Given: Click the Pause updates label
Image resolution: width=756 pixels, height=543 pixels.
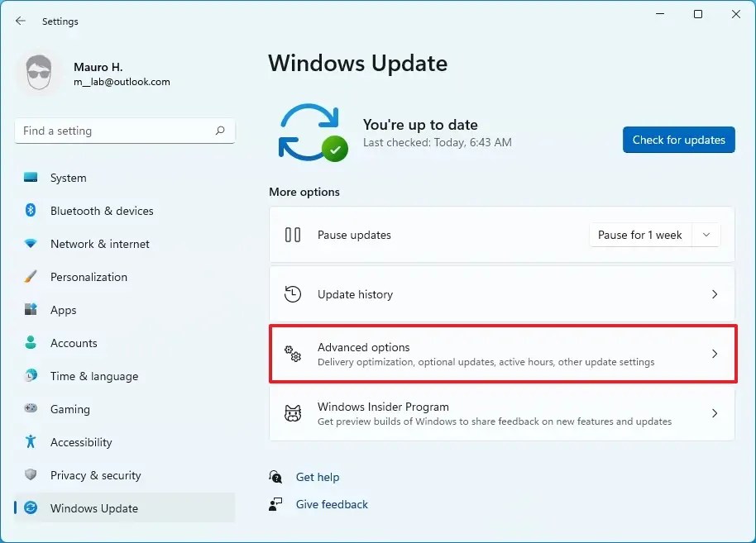Looking at the screenshot, I should [x=354, y=235].
